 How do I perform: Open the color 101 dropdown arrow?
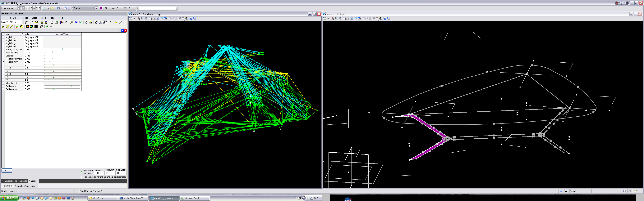[x=109, y=8]
